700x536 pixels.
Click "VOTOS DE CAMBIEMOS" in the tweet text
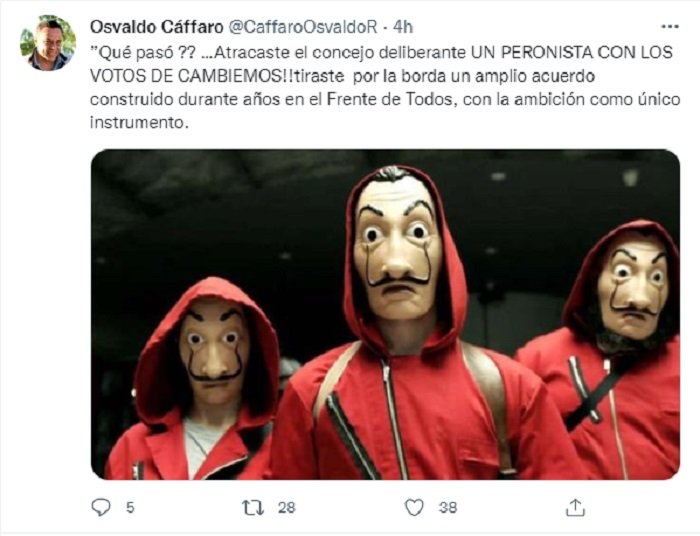[186, 76]
